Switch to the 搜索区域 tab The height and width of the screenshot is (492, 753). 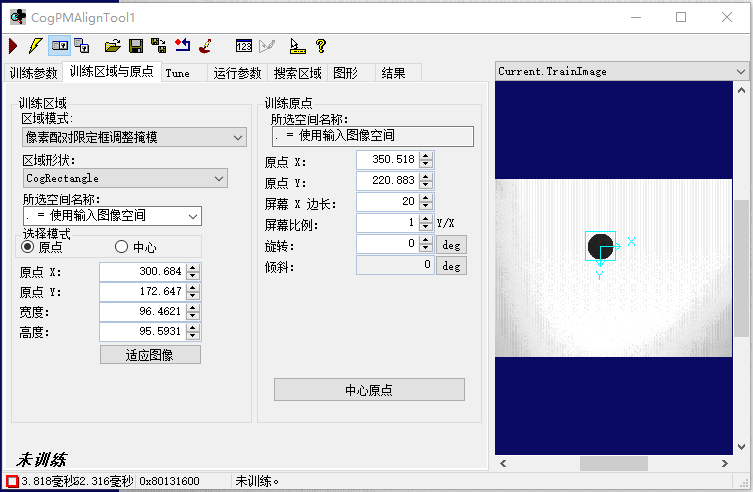pos(297,73)
